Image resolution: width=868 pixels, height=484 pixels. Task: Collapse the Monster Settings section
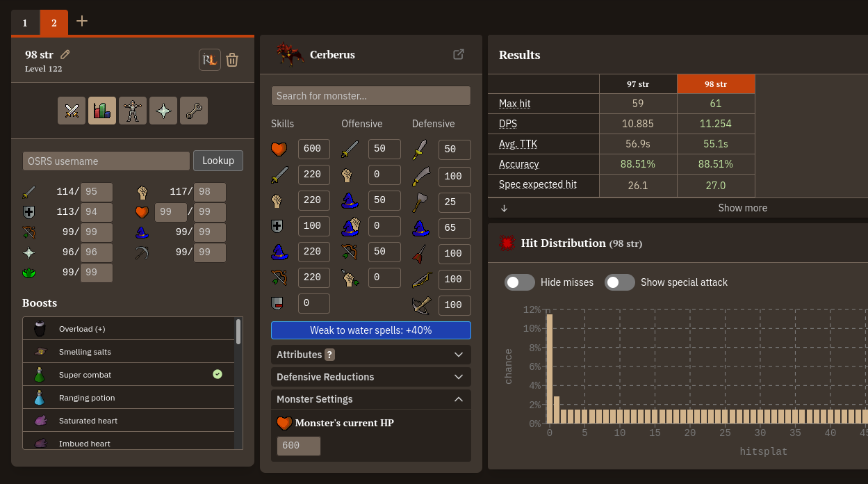370,399
